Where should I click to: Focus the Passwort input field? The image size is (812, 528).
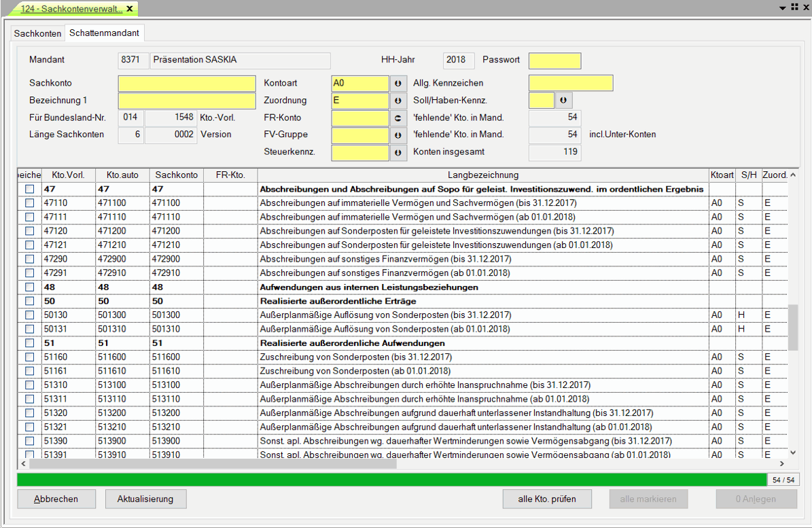[554, 60]
